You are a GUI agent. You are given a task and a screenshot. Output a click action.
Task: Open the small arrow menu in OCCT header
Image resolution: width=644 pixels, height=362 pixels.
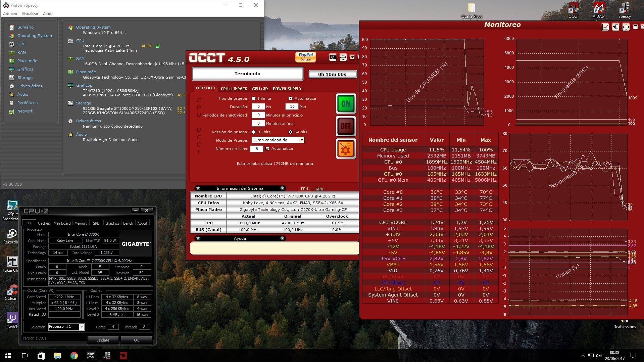[352, 57]
